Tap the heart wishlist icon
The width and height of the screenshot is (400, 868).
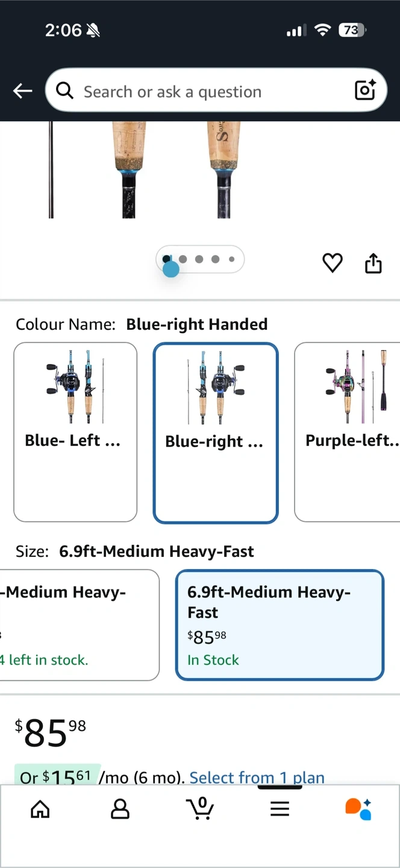tap(333, 263)
